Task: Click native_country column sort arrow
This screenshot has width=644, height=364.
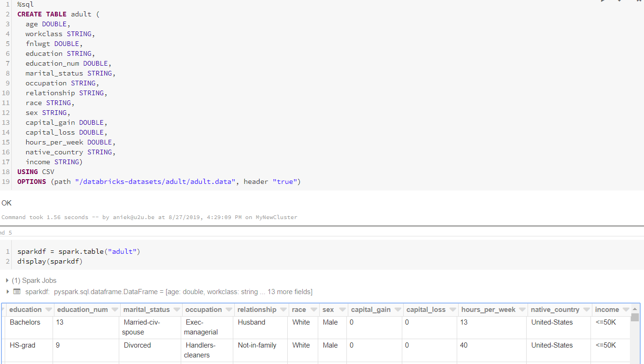Action: click(x=586, y=310)
